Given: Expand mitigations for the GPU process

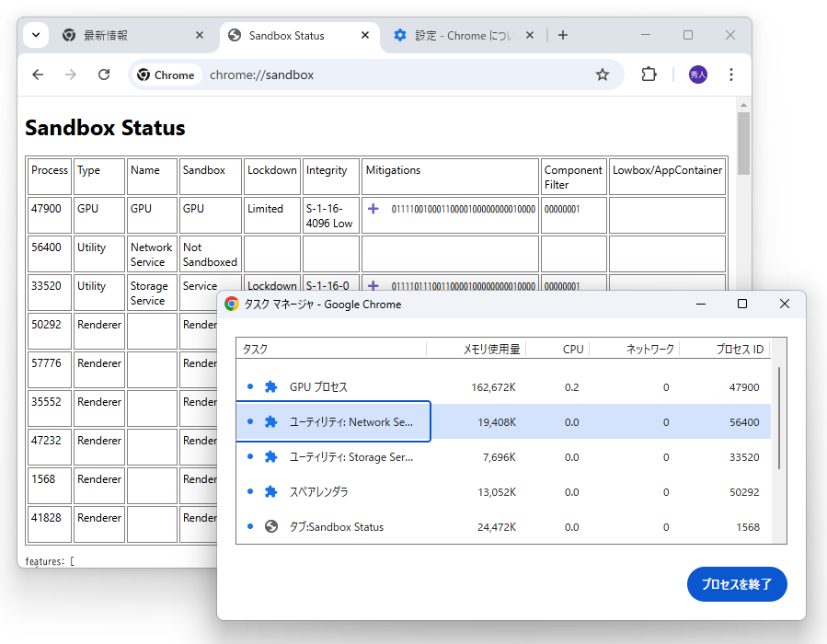Looking at the screenshot, I should [x=373, y=209].
